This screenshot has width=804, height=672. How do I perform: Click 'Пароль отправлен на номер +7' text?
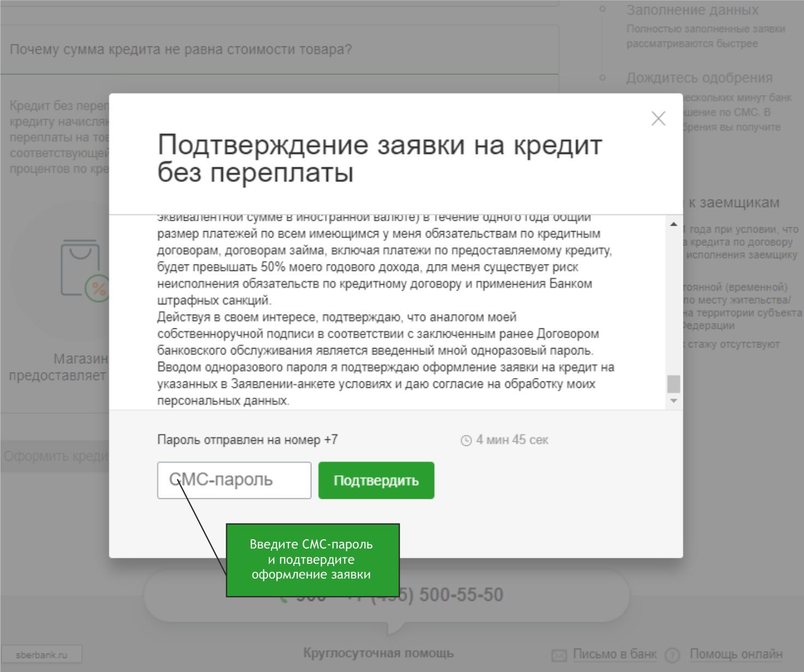247,440
